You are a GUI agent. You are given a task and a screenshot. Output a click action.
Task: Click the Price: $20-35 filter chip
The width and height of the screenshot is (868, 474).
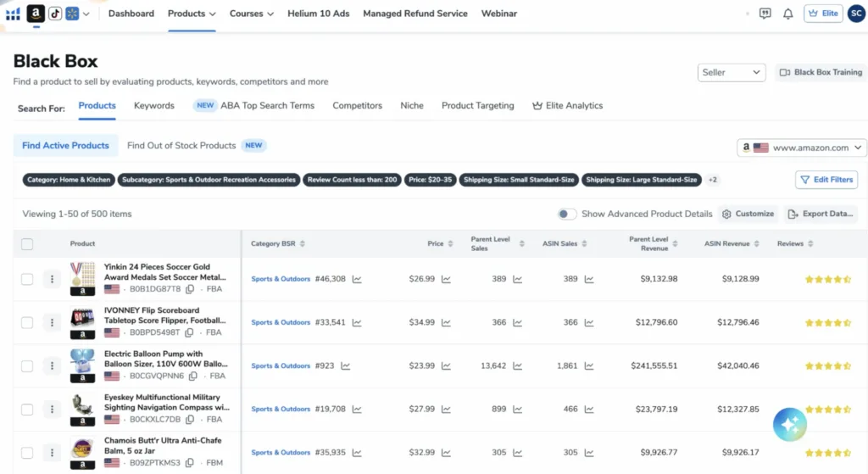tap(430, 180)
